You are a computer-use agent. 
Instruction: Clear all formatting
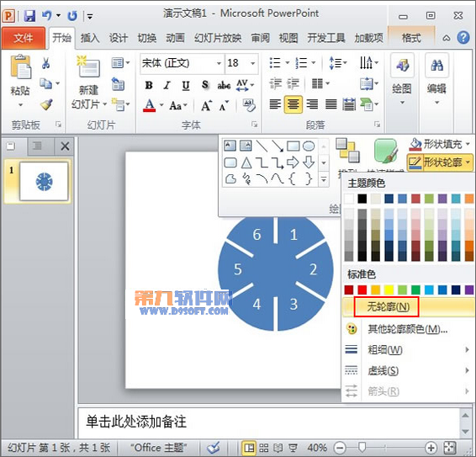(250, 105)
